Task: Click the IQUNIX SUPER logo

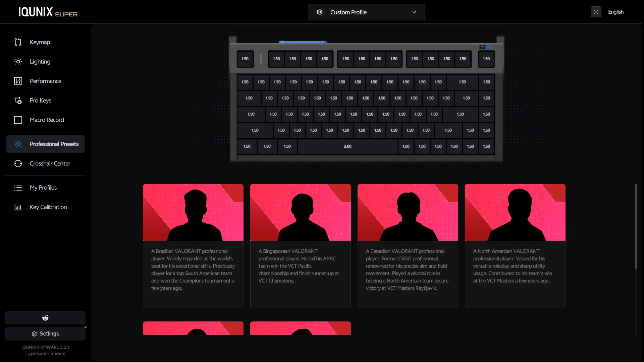Action: [x=48, y=12]
